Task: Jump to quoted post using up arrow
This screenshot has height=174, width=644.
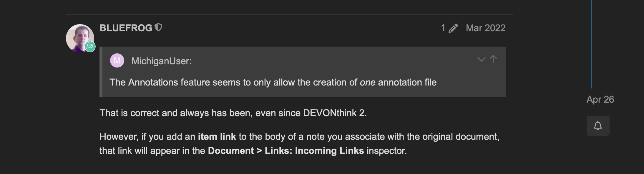Action: click(x=493, y=59)
